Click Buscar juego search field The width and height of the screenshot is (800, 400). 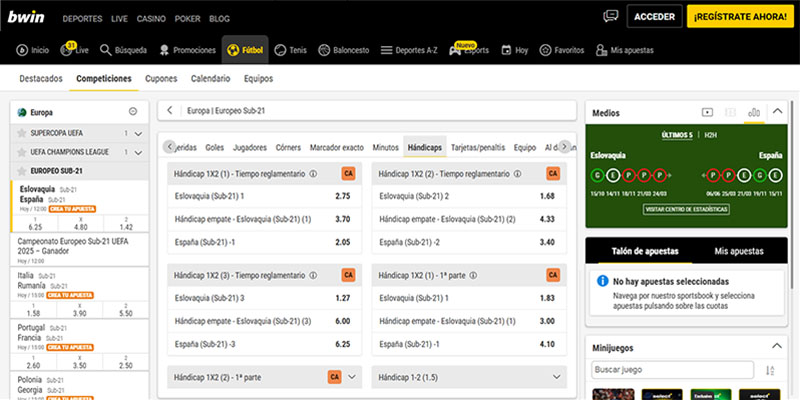click(672, 370)
